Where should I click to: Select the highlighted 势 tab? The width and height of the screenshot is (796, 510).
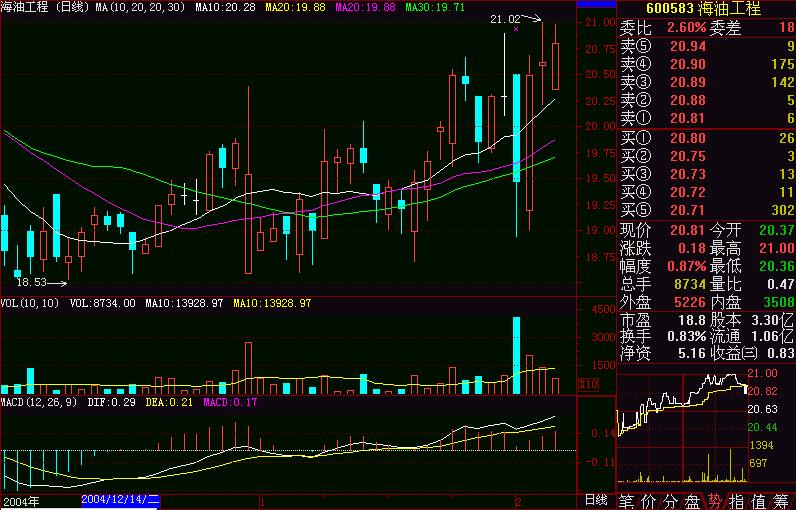click(x=714, y=500)
